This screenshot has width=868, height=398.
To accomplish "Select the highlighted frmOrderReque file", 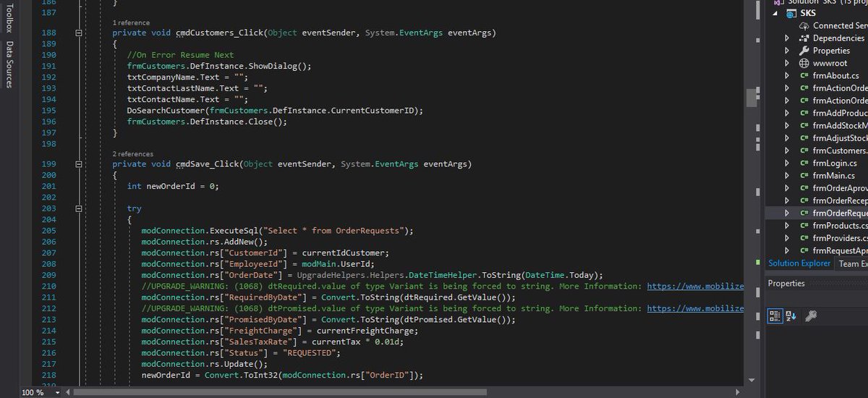I will [x=840, y=213].
